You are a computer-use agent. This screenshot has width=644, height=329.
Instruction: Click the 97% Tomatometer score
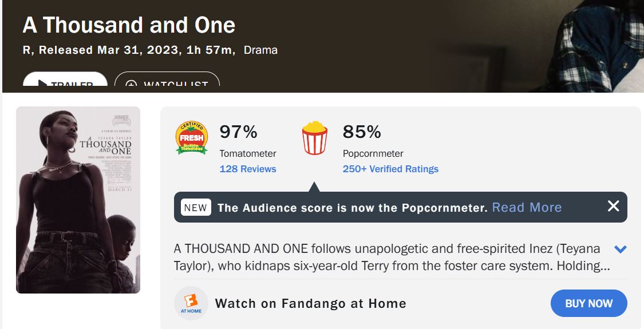[239, 132]
